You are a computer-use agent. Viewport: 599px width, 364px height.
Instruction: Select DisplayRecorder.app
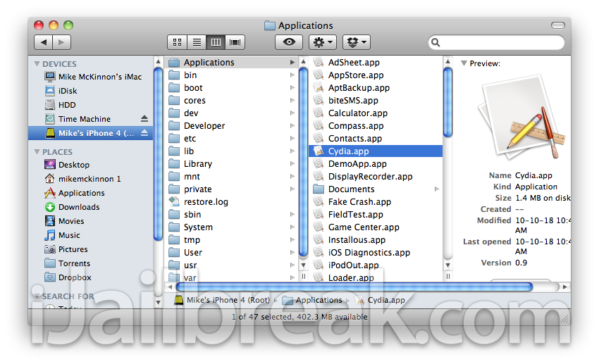376,177
